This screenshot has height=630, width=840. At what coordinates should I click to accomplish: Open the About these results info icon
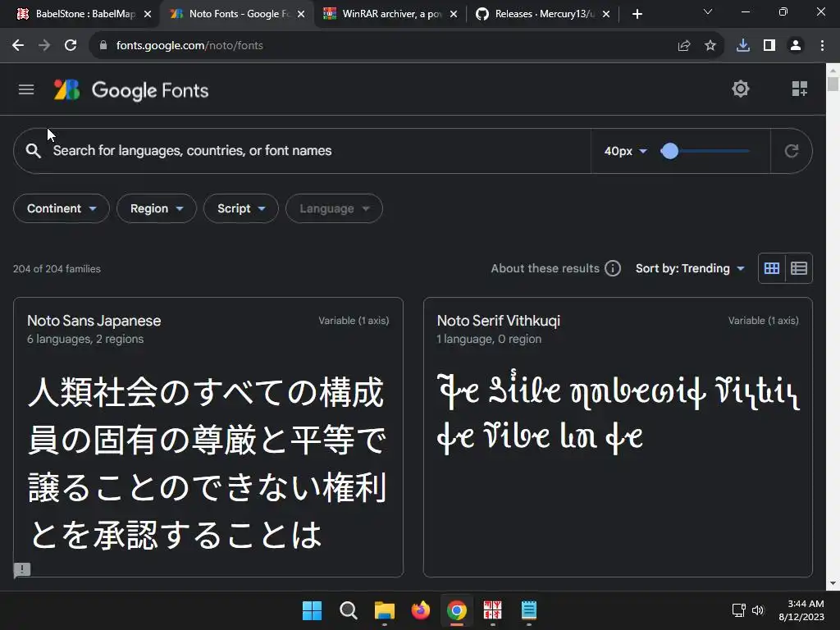[x=612, y=268]
